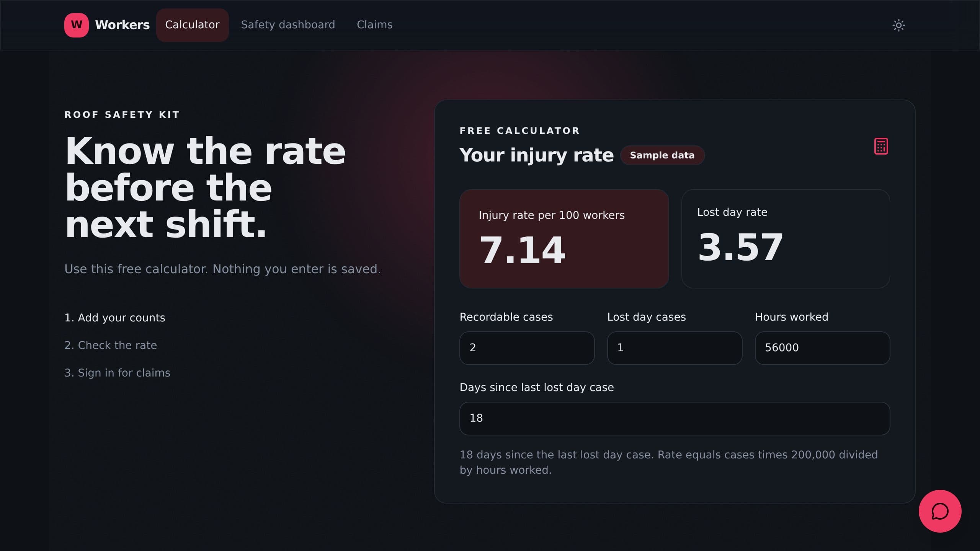Open the chat bubble floating button
Viewport: 980px width, 551px height.
point(940,511)
